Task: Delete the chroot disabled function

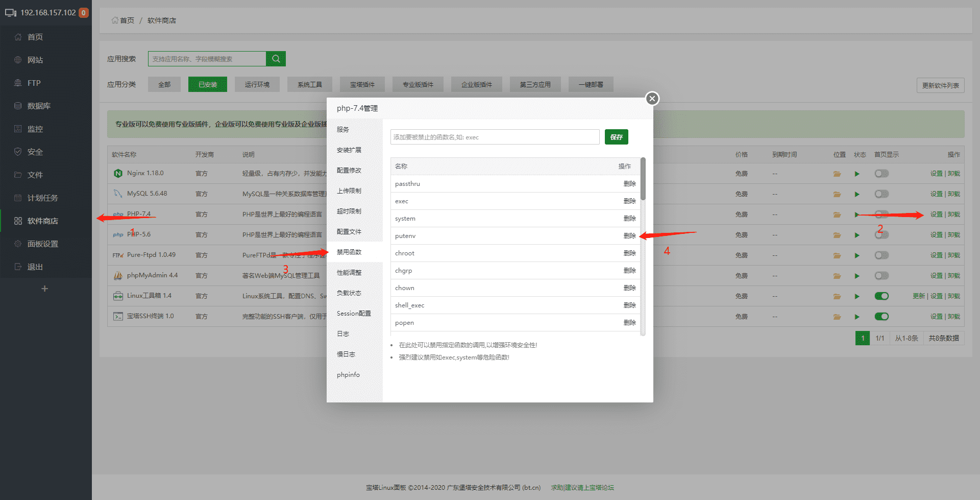Action: pyautogui.click(x=630, y=253)
